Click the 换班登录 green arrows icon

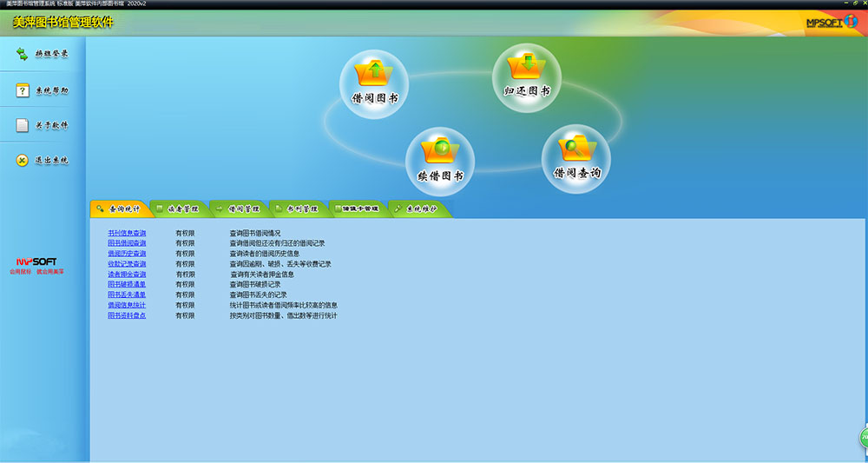[x=23, y=54]
